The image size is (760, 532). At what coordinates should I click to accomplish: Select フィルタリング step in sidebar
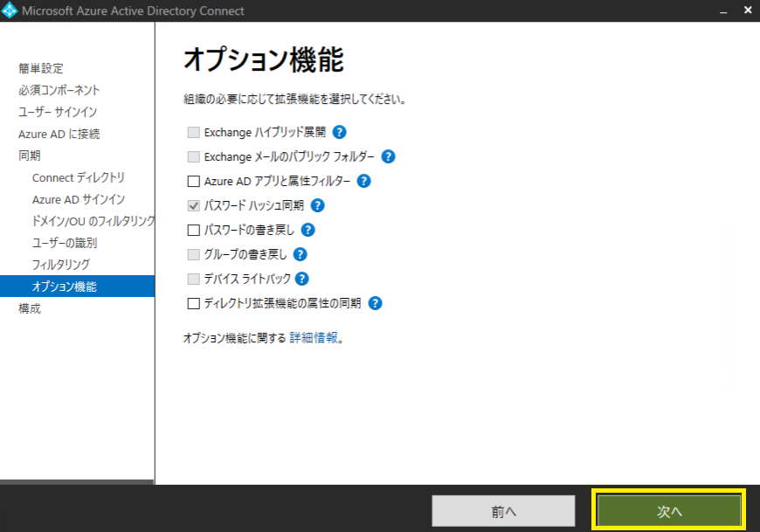click(61, 265)
